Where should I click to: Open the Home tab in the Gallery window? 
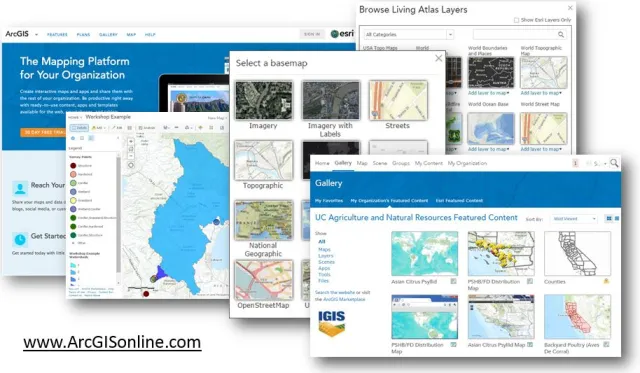(322, 163)
